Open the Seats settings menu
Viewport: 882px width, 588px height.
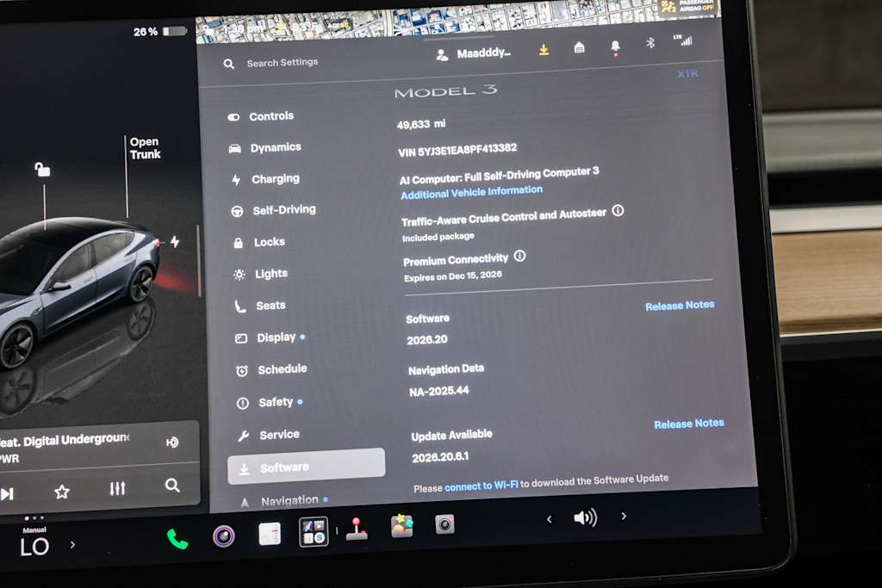click(260, 306)
